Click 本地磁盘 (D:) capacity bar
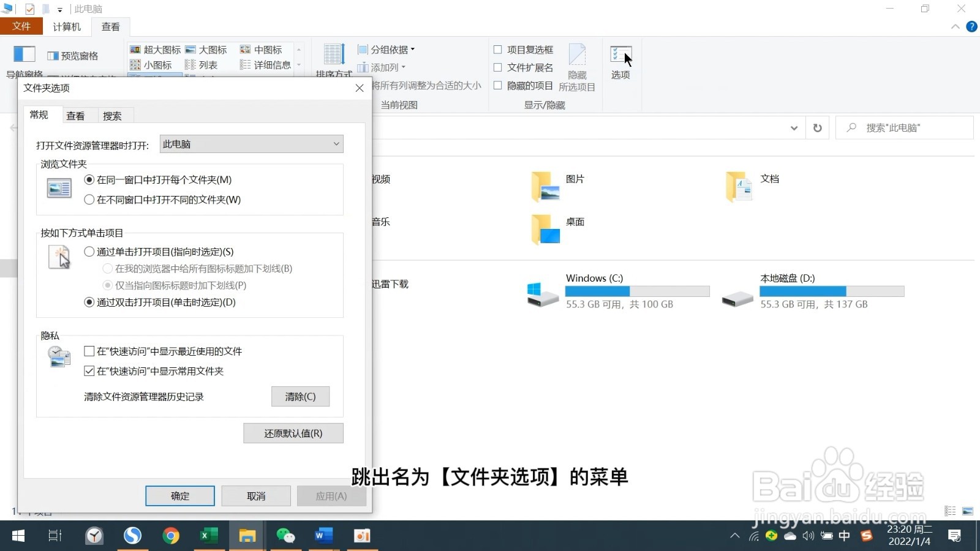This screenshot has width=980, height=551. [832, 291]
